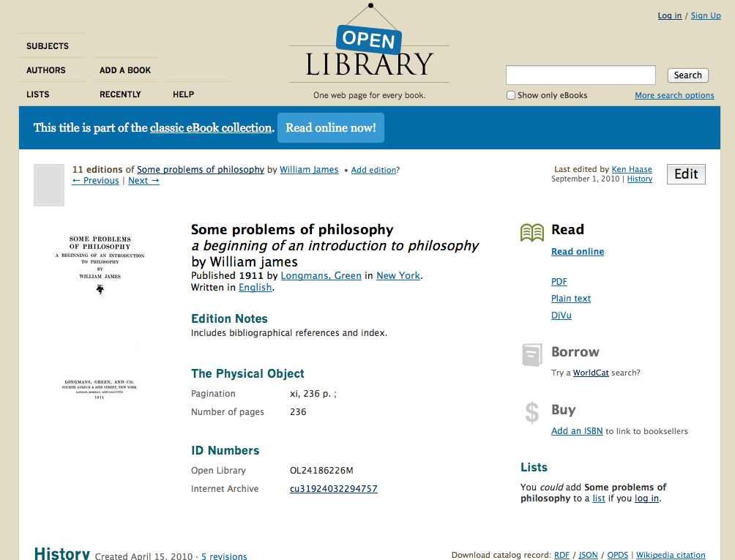
Task: Go to the Previous edition
Action: pos(96,181)
